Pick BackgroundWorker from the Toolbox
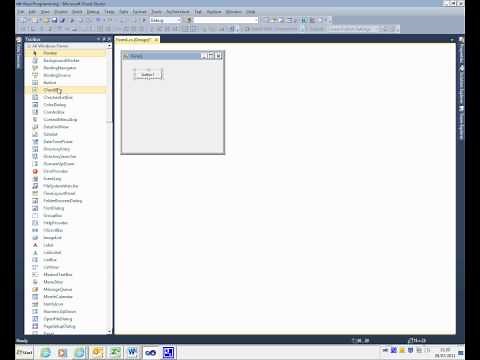Image resolution: width=480 pixels, height=360 pixels. pyautogui.click(x=66, y=60)
